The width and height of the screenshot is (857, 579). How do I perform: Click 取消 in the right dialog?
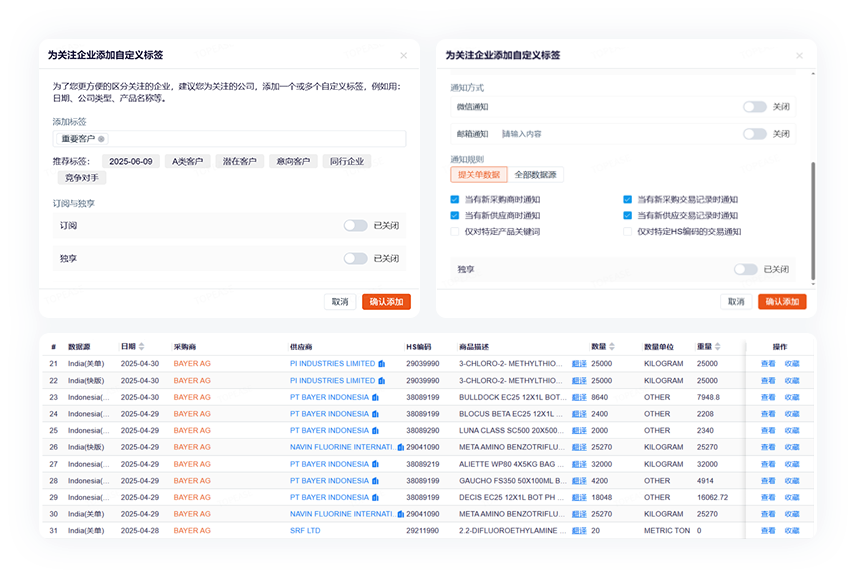pos(736,302)
